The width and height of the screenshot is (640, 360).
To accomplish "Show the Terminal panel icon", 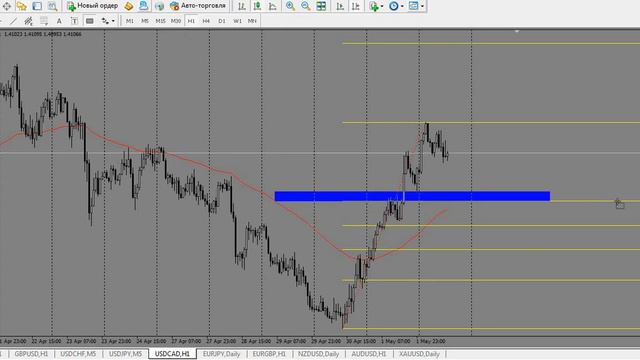I will point(37,6).
